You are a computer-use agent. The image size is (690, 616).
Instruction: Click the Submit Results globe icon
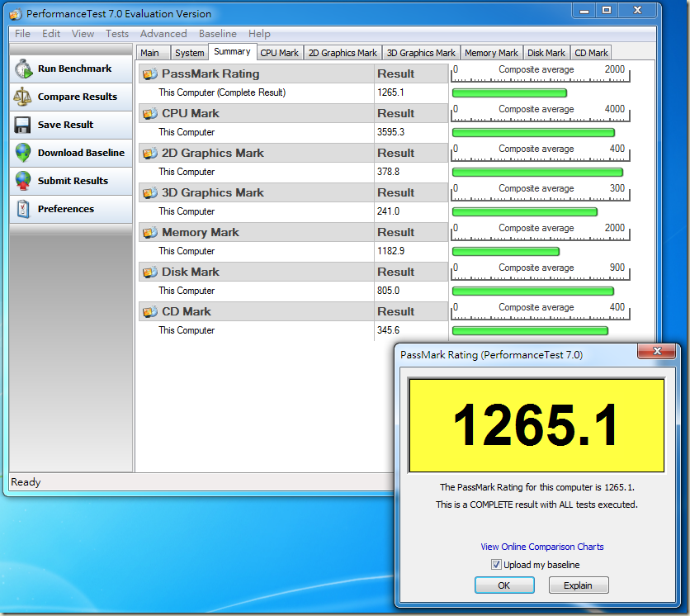click(x=23, y=181)
